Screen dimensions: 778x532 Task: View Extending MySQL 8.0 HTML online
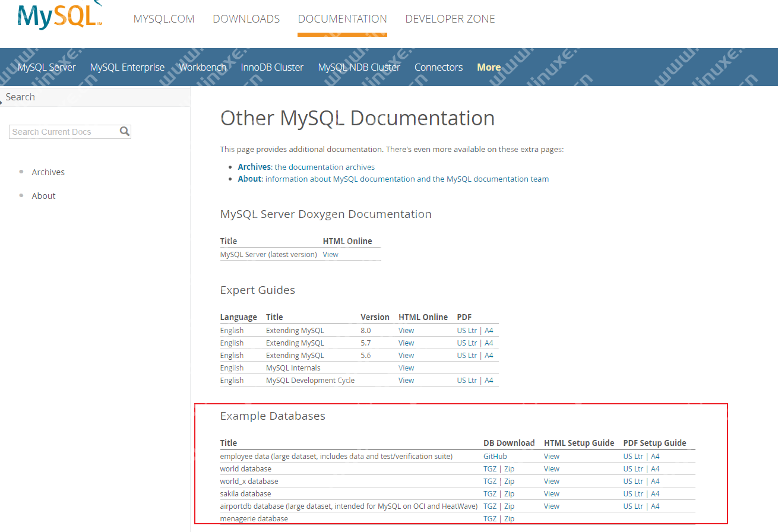pos(406,330)
